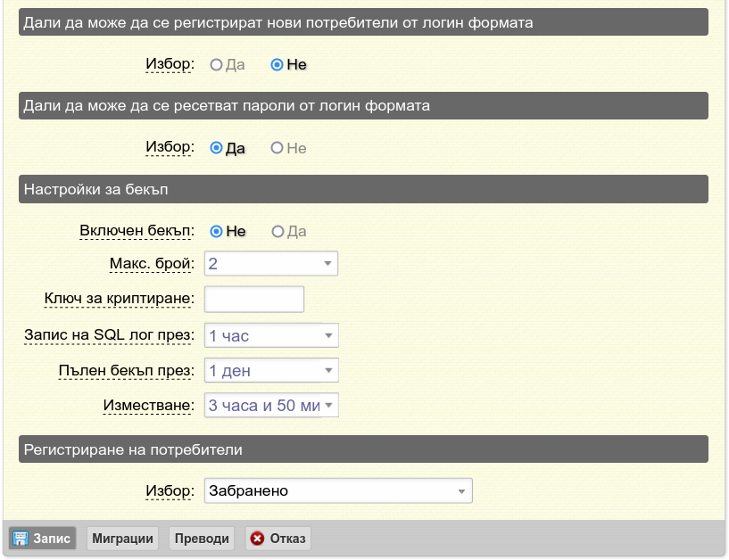This screenshot has width=729, height=560.
Task: Click the Преводи button
Action: pos(202,539)
